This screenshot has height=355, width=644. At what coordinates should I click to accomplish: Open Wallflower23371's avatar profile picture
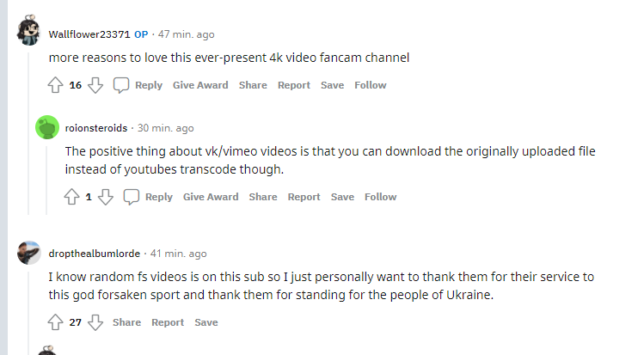click(x=29, y=32)
